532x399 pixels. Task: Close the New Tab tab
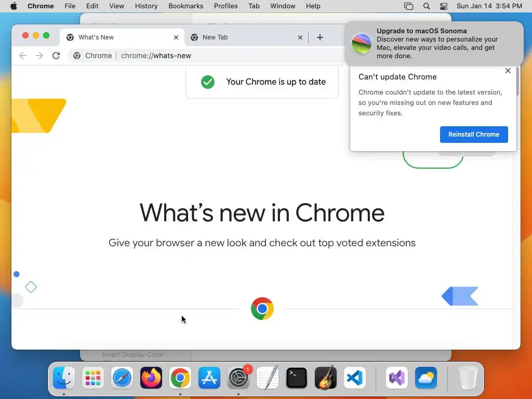point(300,37)
